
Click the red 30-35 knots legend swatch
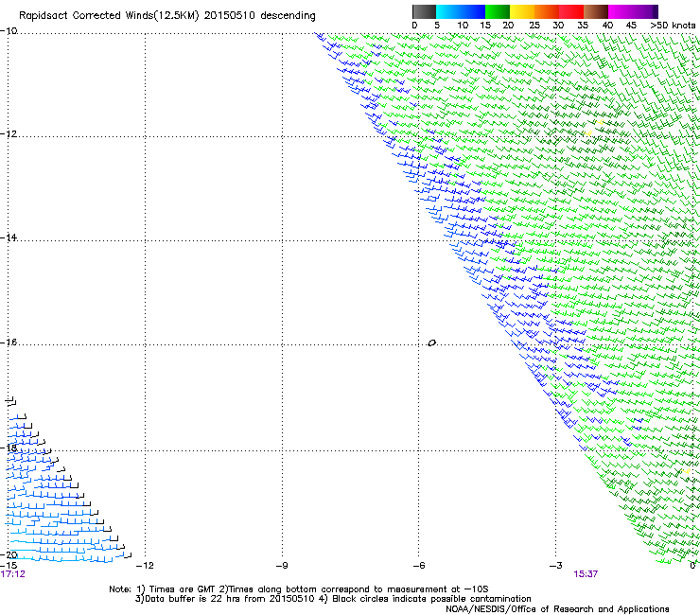pyautogui.click(x=571, y=11)
